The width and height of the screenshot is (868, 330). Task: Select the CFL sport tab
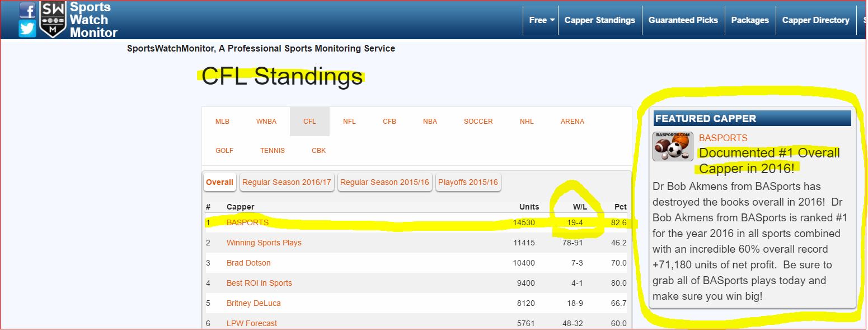click(x=309, y=122)
